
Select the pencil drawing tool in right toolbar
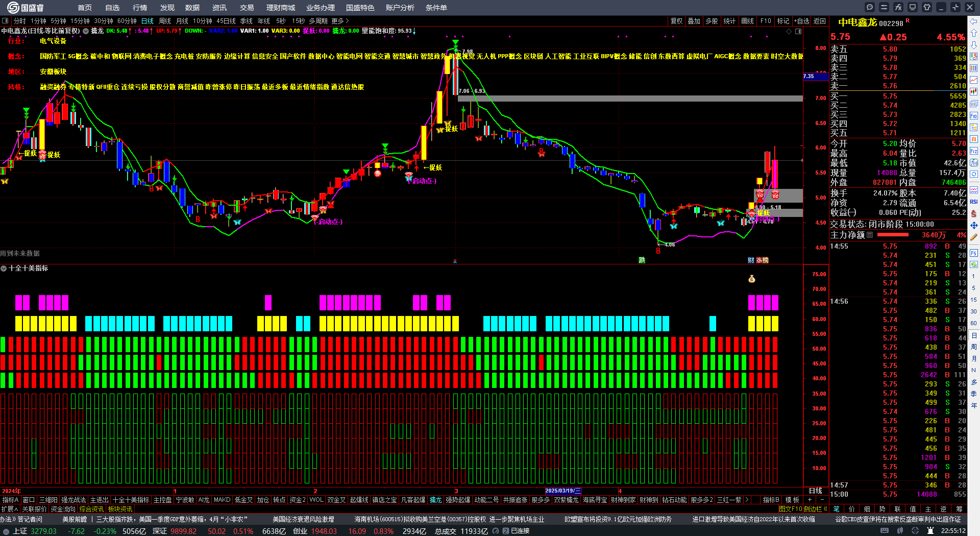(x=974, y=237)
